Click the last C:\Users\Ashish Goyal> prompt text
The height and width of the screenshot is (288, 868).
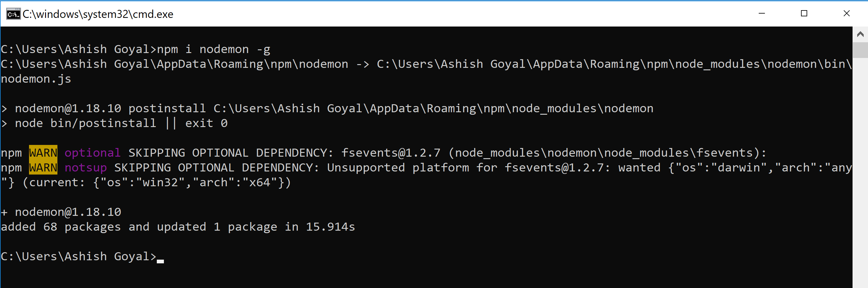[x=78, y=256]
